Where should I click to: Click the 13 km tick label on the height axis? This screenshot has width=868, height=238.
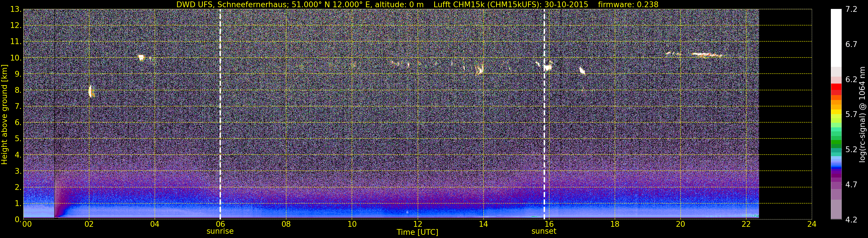[16, 10]
